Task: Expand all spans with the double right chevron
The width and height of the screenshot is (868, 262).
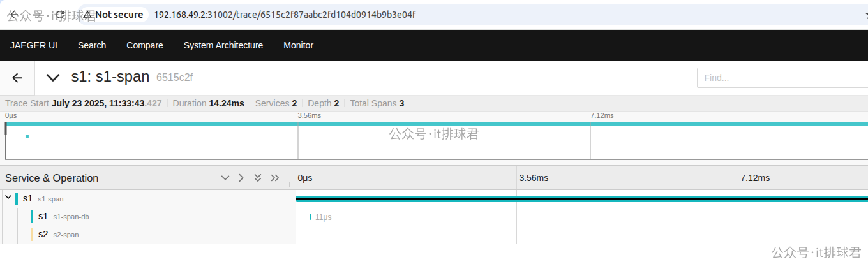Action: (x=275, y=178)
